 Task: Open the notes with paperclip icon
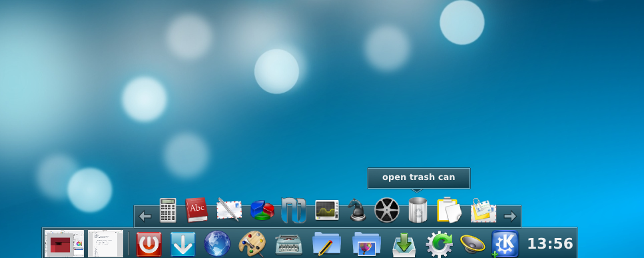(x=483, y=211)
